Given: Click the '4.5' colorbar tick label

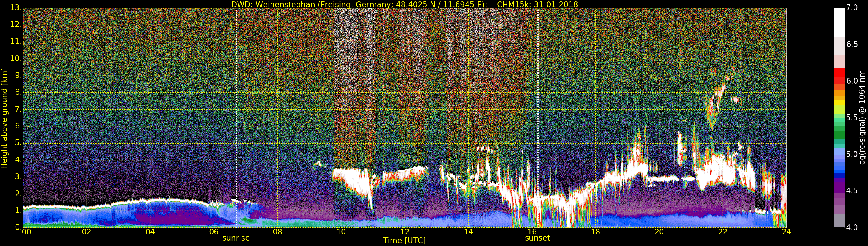Looking at the screenshot, I should click(x=852, y=191).
